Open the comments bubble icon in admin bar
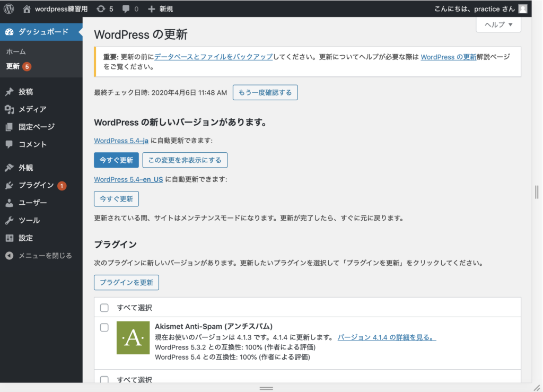This screenshot has width=543, height=392. (126, 9)
